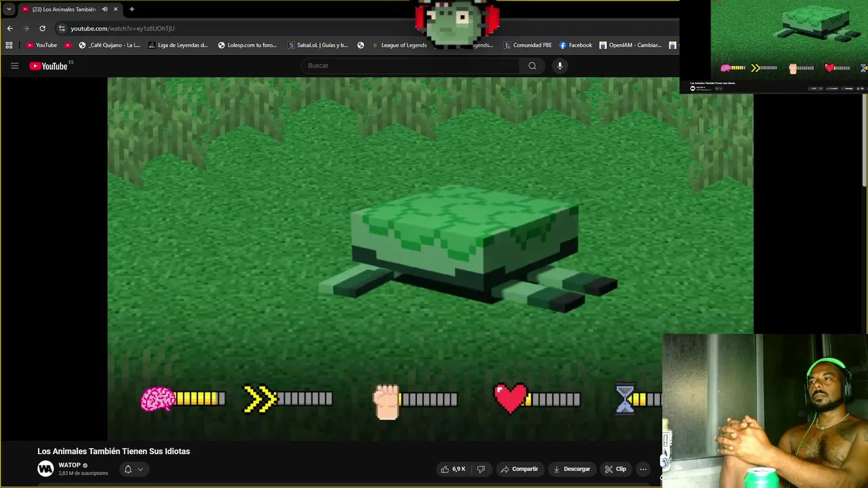Click the Compartir share button
Image resolution: width=868 pixels, height=488 pixels.
(519, 469)
